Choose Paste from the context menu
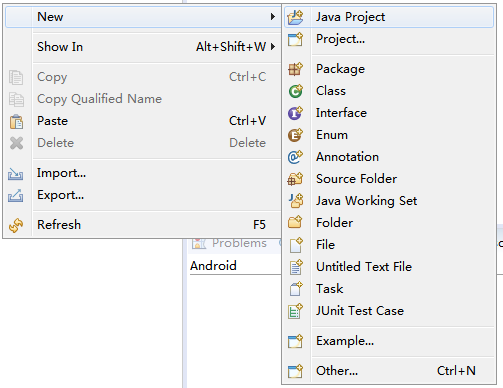 (x=143, y=121)
